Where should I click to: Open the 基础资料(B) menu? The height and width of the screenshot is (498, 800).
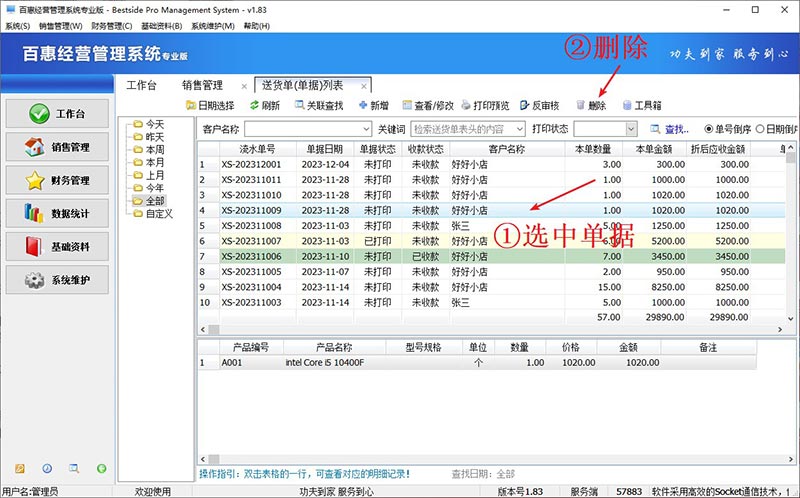coord(161,26)
